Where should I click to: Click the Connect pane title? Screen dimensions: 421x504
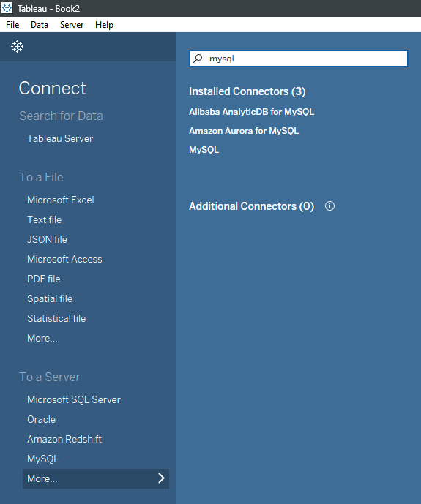click(53, 88)
